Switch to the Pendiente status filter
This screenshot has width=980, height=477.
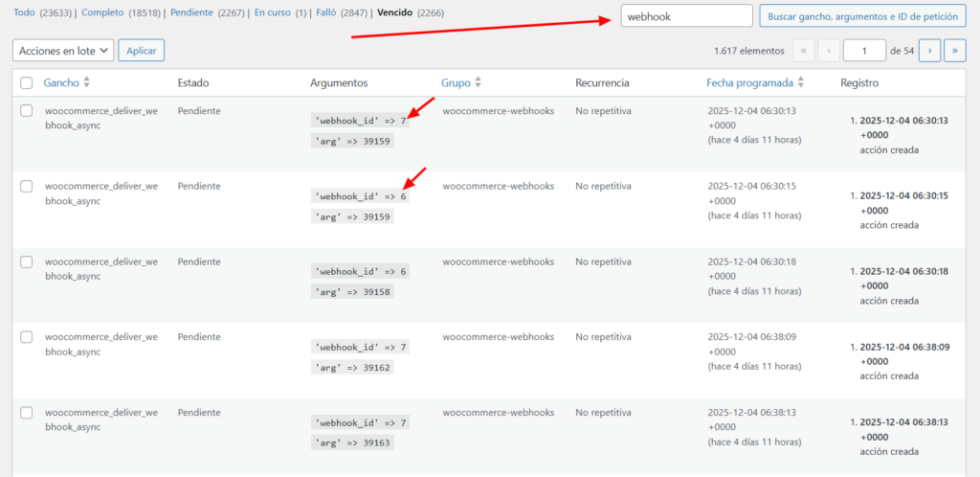191,12
